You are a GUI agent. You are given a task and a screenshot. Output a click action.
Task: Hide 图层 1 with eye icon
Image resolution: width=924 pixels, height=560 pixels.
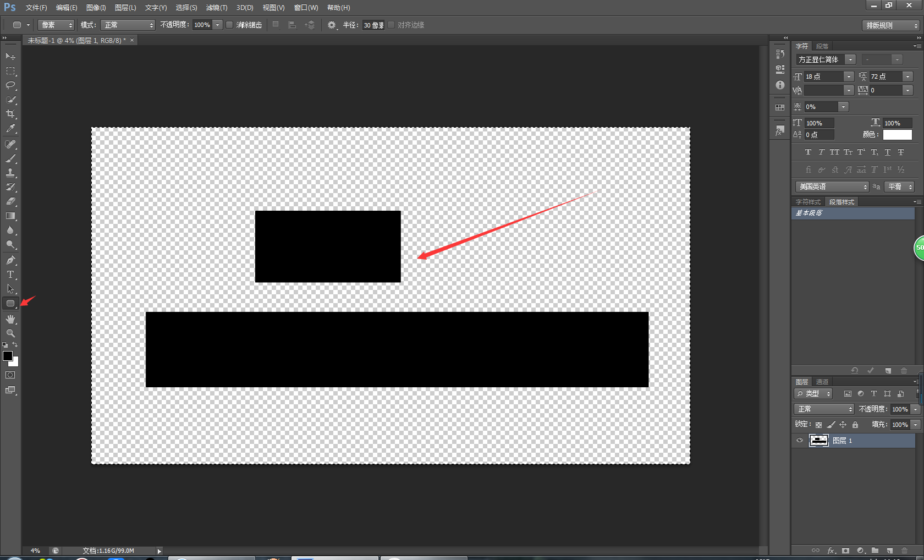[800, 441]
